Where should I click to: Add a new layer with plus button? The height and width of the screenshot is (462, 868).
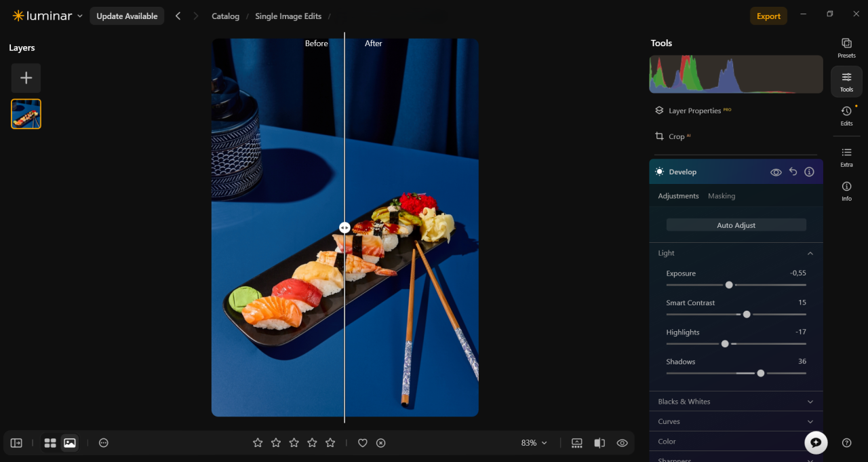(26, 78)
